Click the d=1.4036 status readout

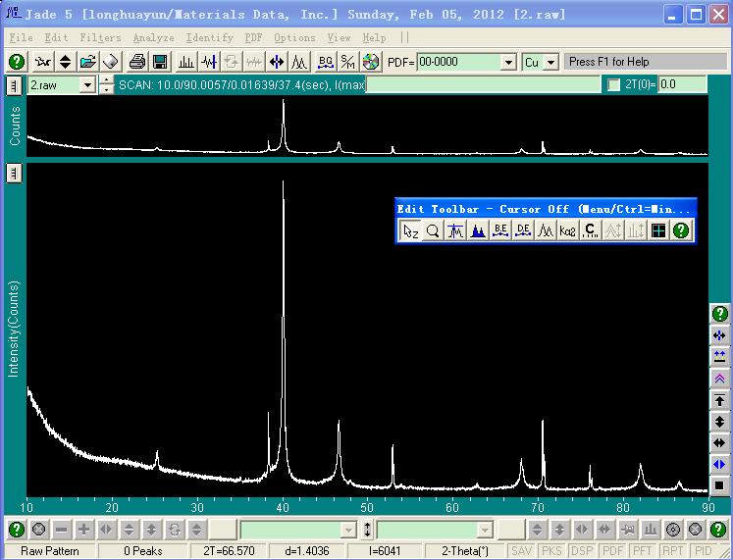tap(307, 551)
